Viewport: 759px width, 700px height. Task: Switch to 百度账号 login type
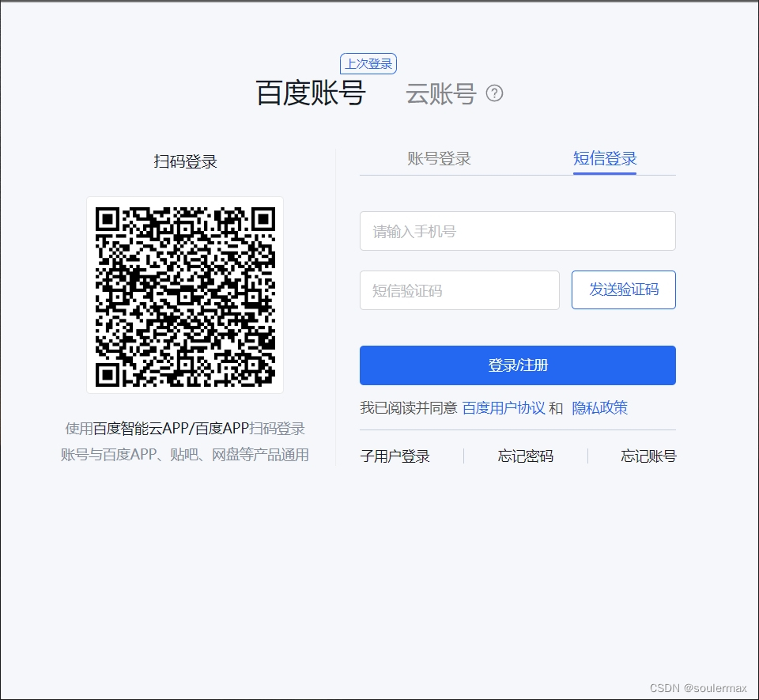point(310,93)
